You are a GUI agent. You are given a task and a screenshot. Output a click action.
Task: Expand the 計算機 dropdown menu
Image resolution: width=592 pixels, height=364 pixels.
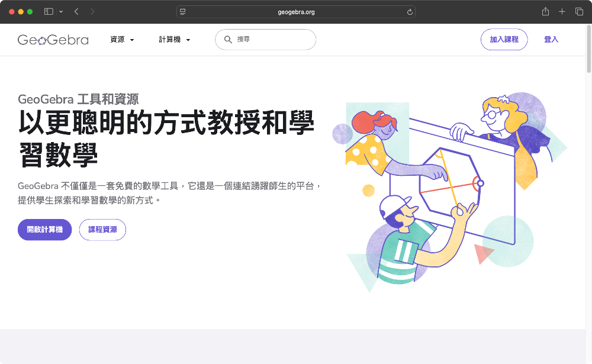(175, 39)
